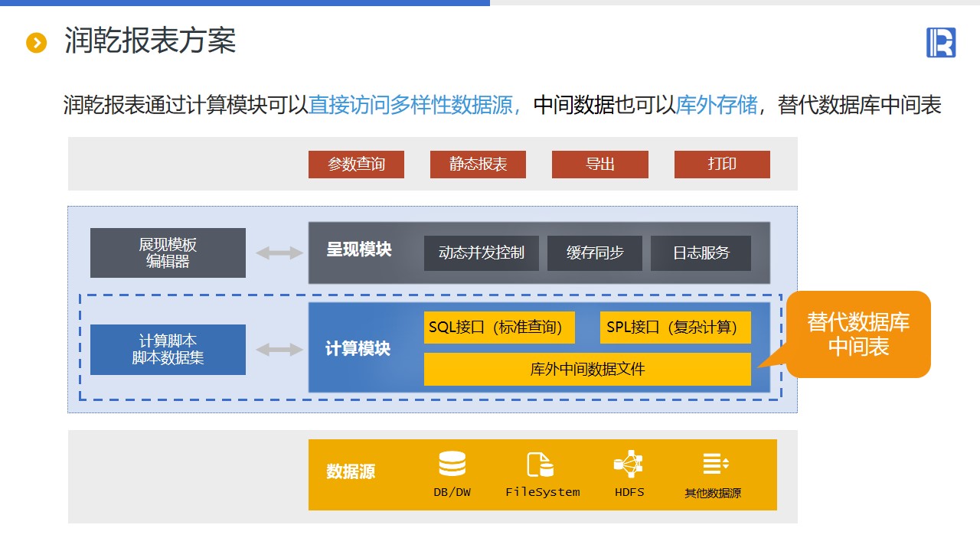Image resolution: width=980 pixels, height=551 pixels.
Task: Click the 其他数据源 caption text
Action: click(713, 494)
